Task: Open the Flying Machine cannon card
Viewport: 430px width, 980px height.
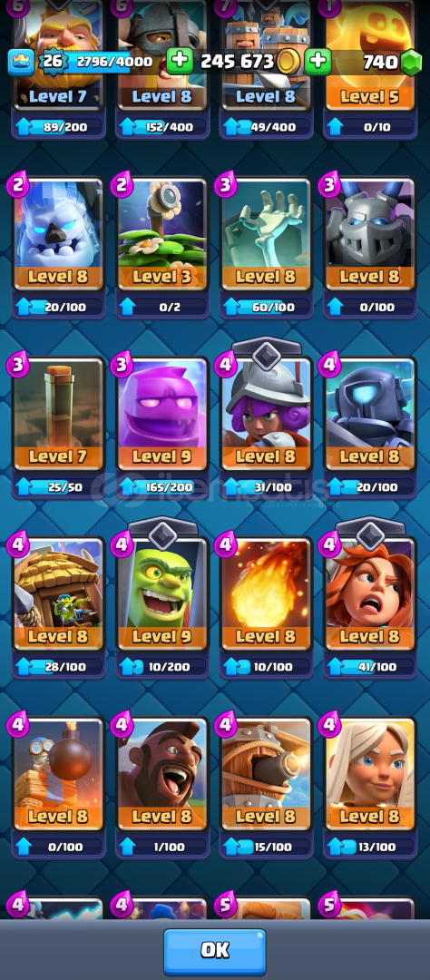Action: (x=266, y=774)
